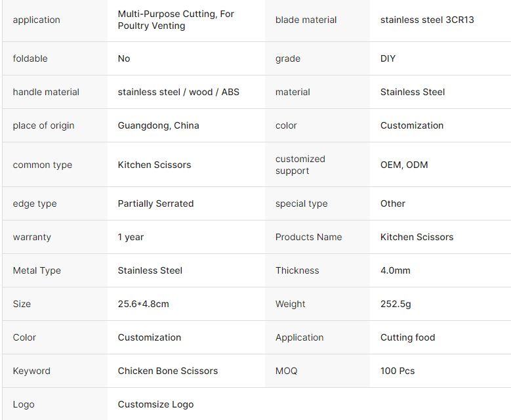Screen dimensions: 511x420
Task: Click the "blade material" attribute label
Action: click(306, 20)
